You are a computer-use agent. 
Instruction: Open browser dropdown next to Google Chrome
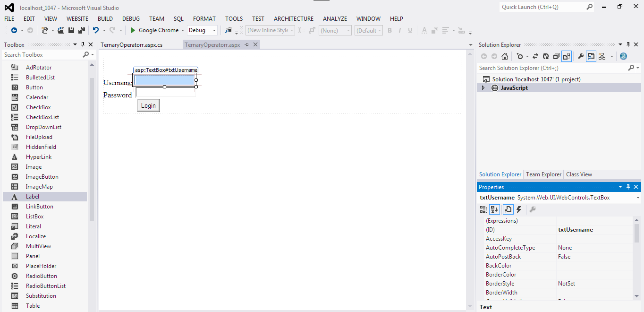tap(183, 30)
